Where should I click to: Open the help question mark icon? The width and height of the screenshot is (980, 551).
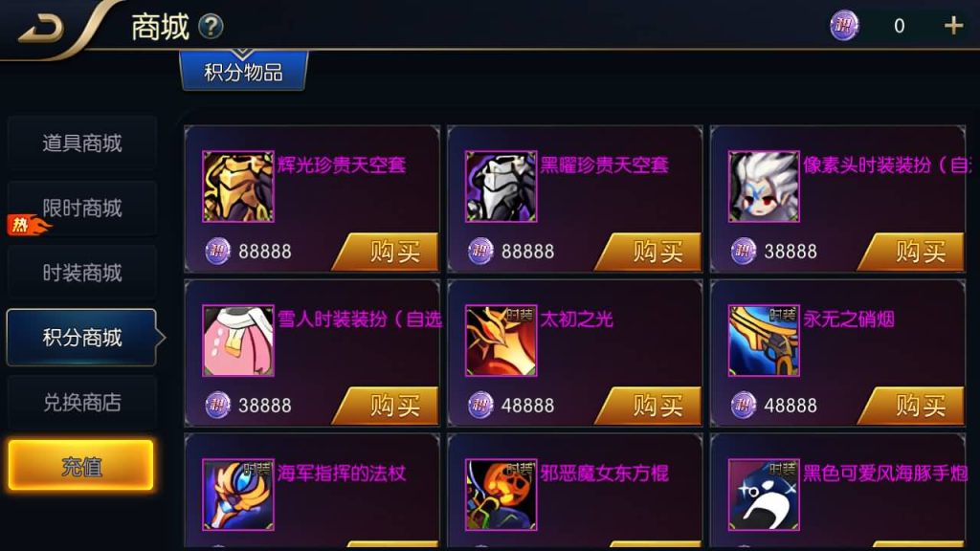click(211, 26)
